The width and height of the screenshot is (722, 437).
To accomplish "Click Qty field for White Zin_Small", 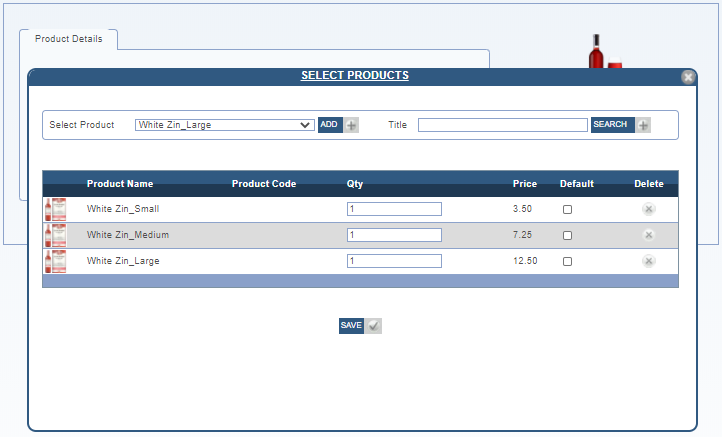I will click(x=394, y=209).
